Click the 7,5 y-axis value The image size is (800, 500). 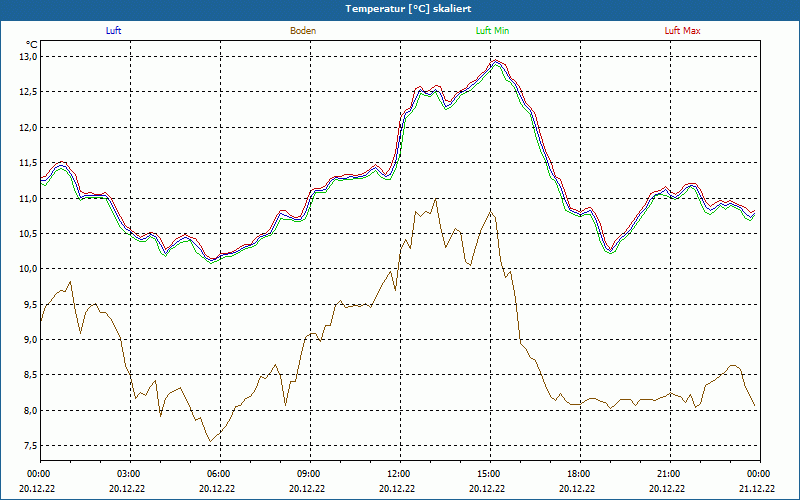32,446
